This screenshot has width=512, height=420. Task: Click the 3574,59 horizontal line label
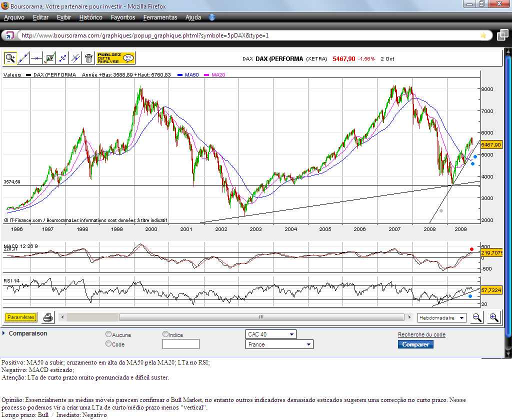pos(12,181)
